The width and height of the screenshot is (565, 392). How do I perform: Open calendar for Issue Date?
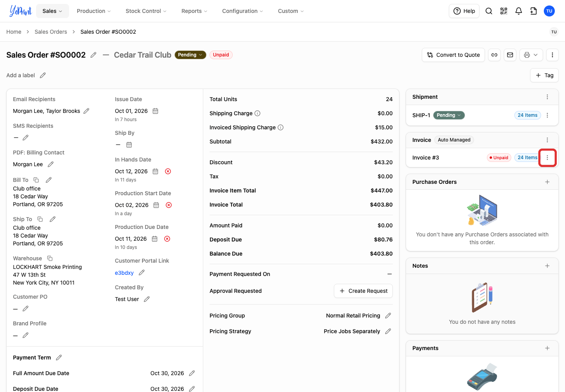155,111
